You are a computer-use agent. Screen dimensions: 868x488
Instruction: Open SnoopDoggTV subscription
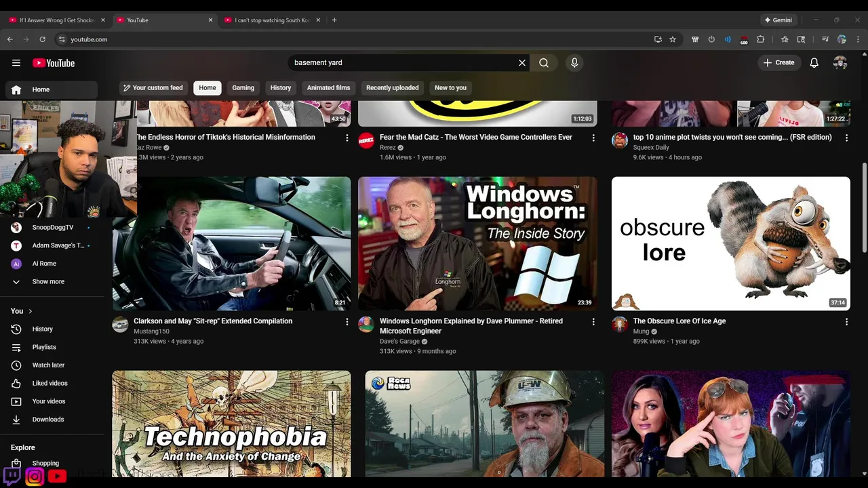coord(52,228)
